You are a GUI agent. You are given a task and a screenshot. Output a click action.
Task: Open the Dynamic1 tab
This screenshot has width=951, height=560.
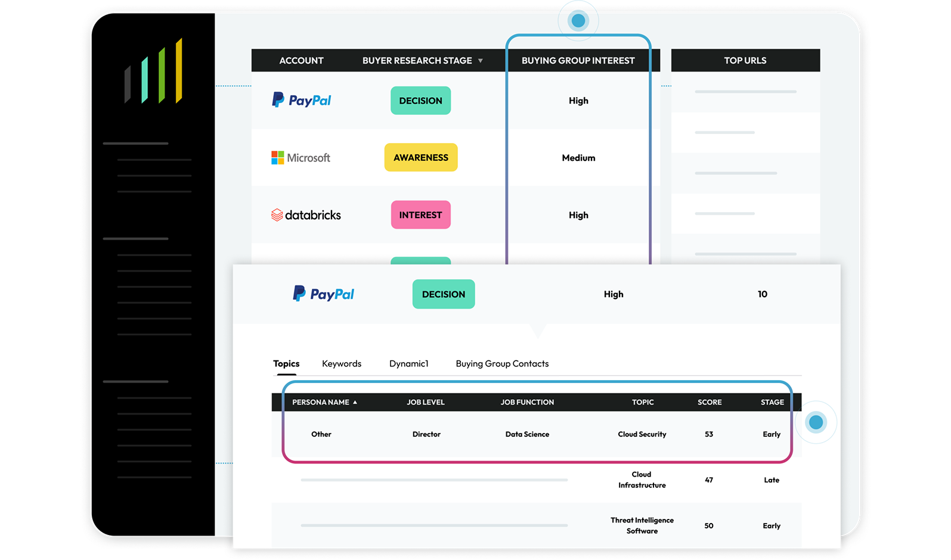(x=409, y=363)
